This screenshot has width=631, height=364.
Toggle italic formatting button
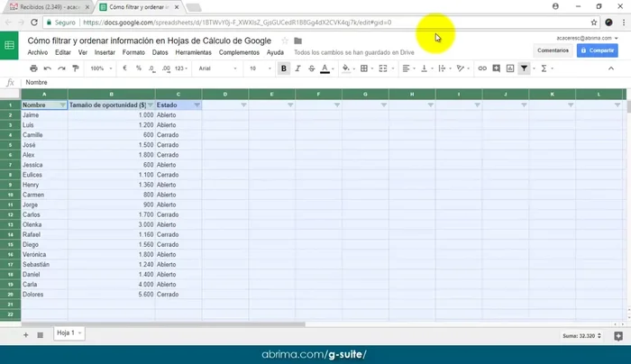[297, 68]
